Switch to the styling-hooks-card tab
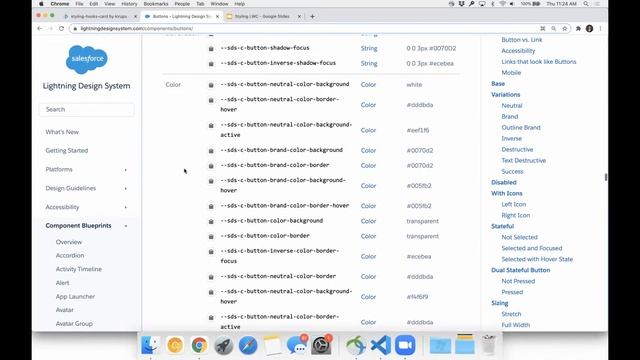The image size is (640, 360). pos(99,16)
